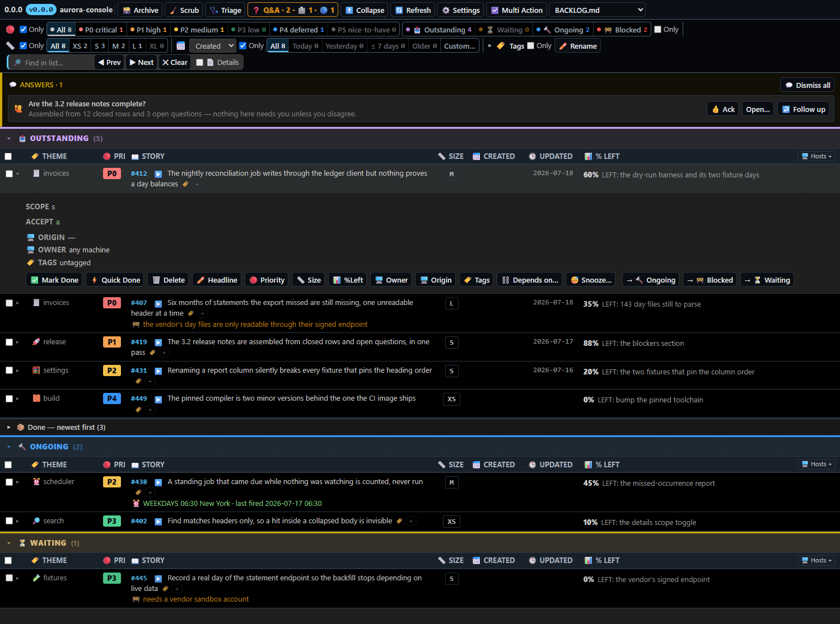The height and width of the screenshot is (624, 840).
Task: Click the Find in list search field
Action: tap(52, 63)
